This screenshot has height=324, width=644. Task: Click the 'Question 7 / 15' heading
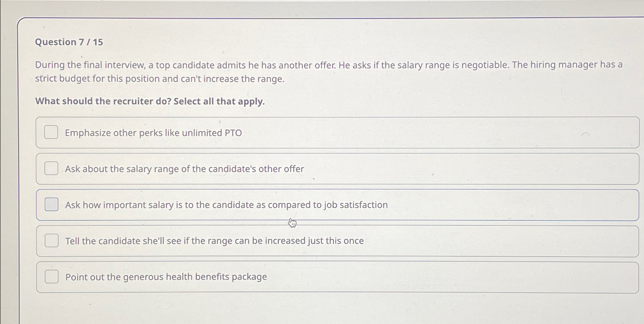tap(69, 42)
